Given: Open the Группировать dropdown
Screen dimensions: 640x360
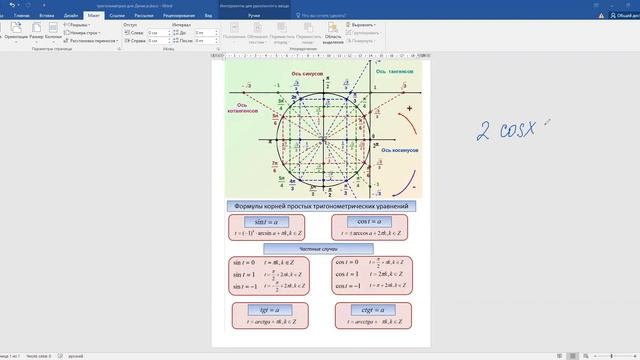Looking at the screenshot, I should (363, 33).
